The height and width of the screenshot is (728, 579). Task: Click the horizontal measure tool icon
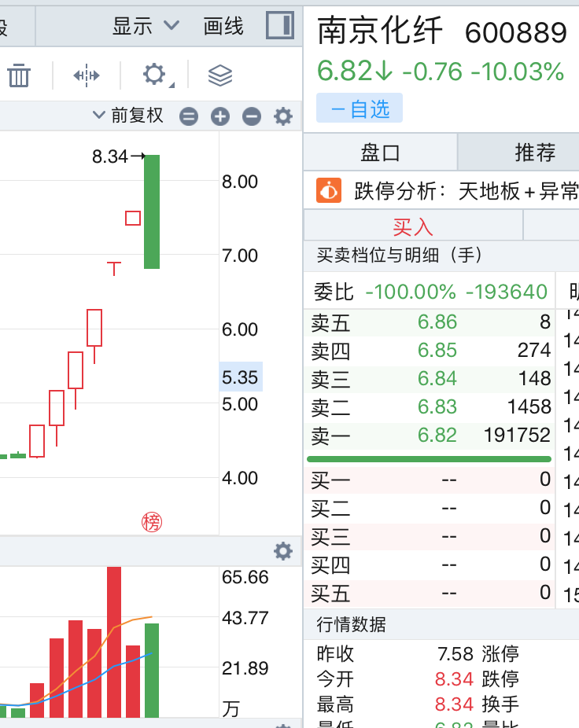pyautogui.click(x=87, y=75)
